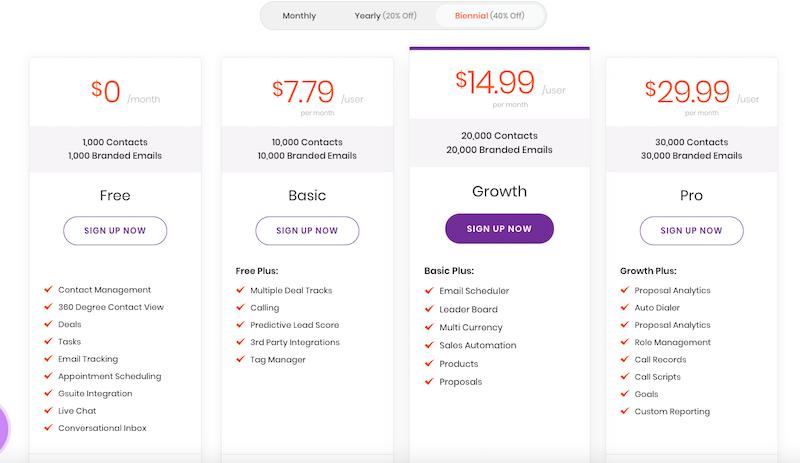Click Sign Up Now under Pro plan
The image size is (800, 463).
click(691, 231)
